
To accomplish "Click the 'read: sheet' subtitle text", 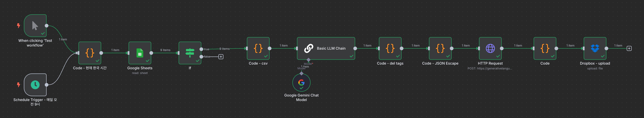I will [x=140, y=73].
